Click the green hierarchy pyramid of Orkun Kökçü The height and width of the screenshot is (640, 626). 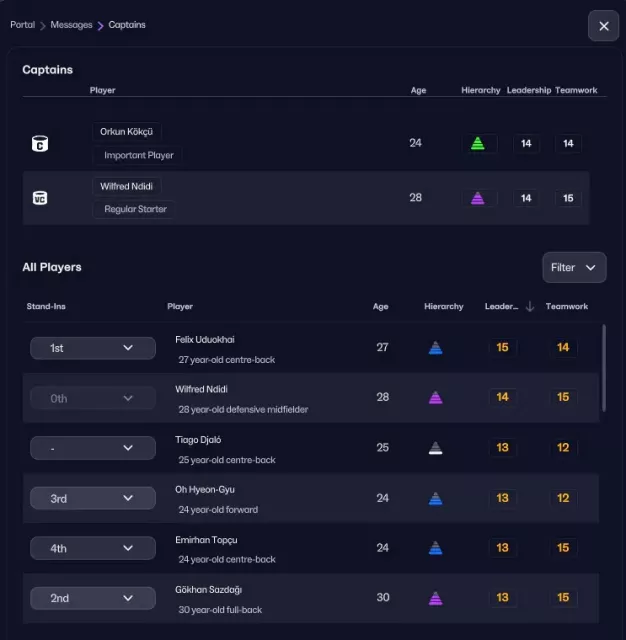pos(477,143)
